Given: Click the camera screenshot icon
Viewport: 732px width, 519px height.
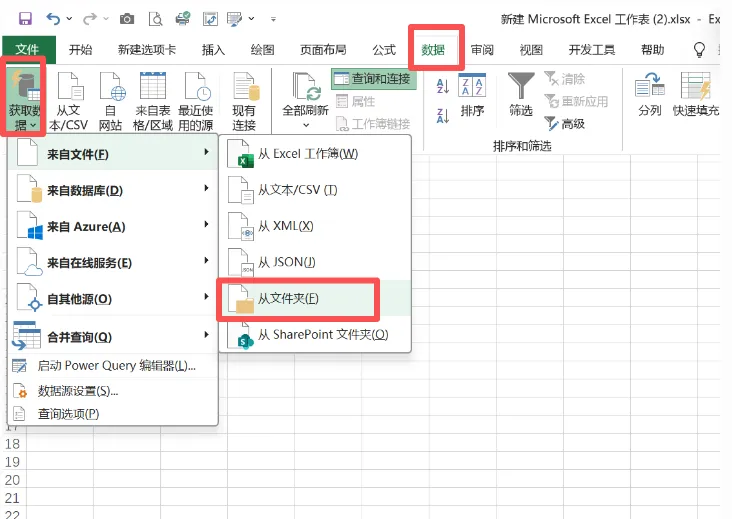Looking at the screenshot, I should pyautogui.click(x=127, y=19).
